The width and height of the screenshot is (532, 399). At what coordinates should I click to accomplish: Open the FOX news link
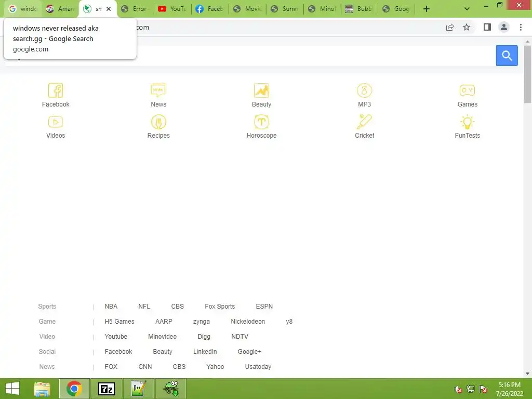[111, 367]
